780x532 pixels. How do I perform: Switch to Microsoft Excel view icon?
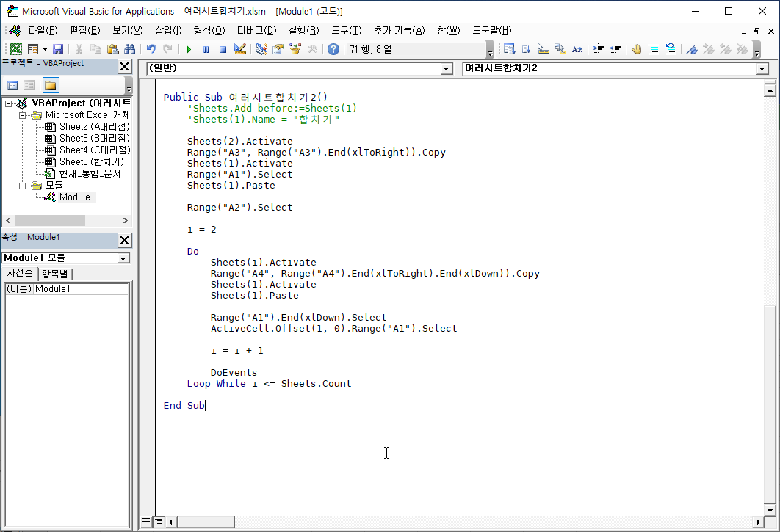[x=16, y=49]
